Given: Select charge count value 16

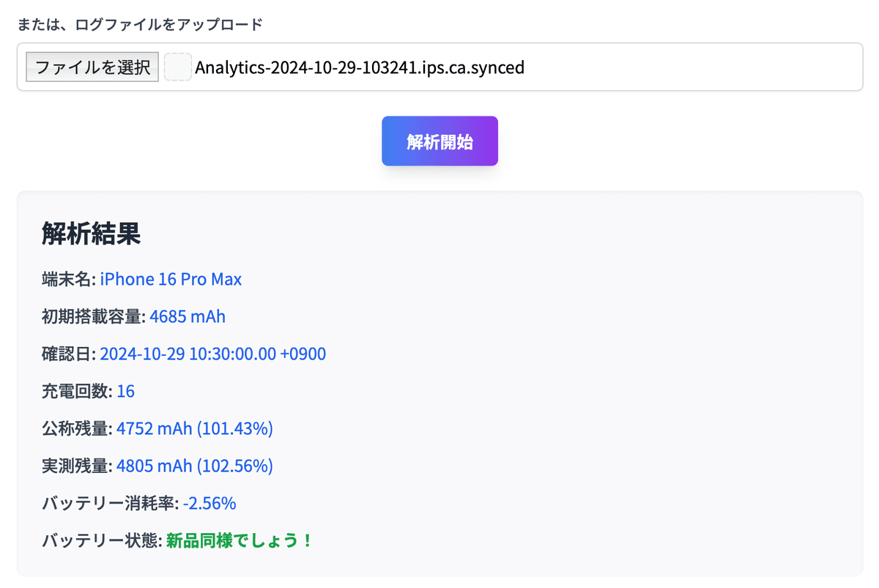Looking at the screenshot, I should [126, 391].
